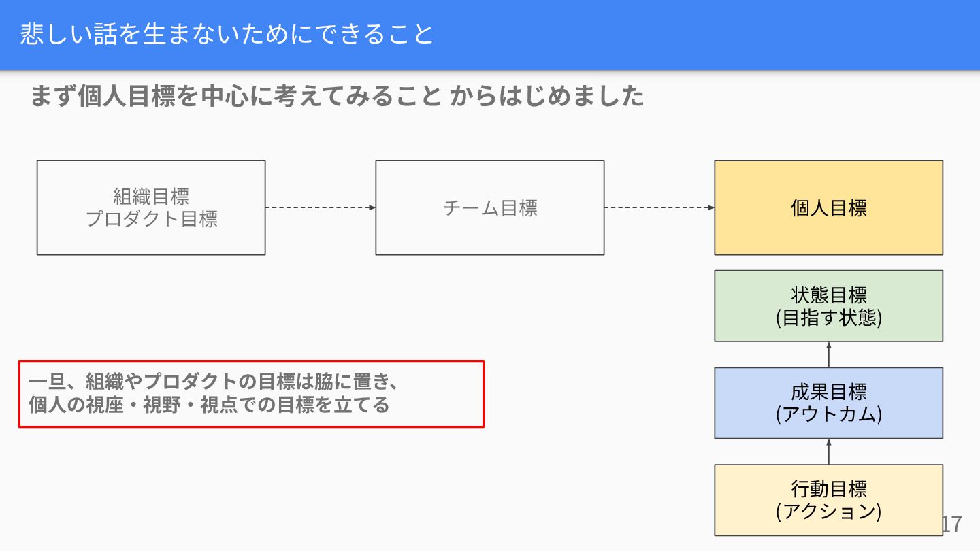
Task: Click the slide page number 17
Action: click(x=951, y=524)
